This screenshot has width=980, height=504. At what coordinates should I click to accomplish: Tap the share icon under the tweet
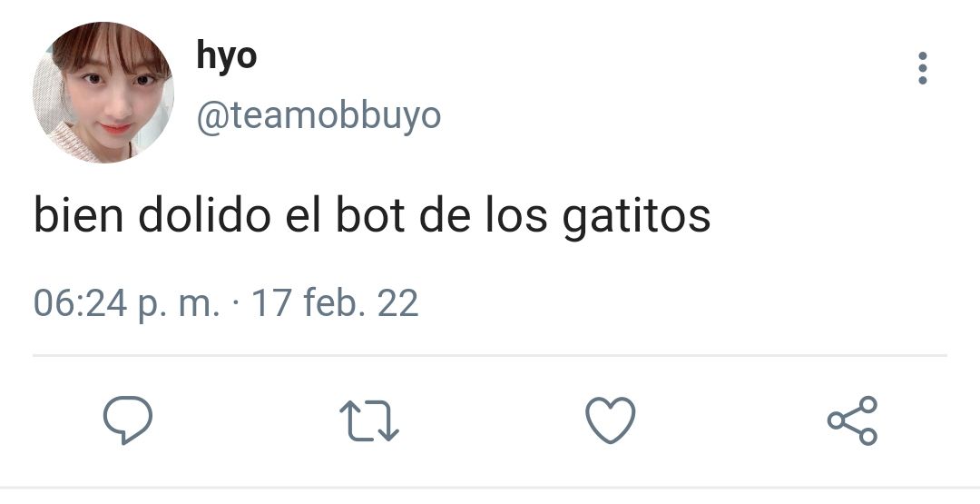[x=852, y=420]
